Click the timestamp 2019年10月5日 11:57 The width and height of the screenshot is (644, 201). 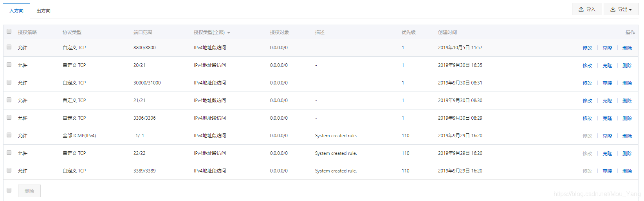click(460, 48)
